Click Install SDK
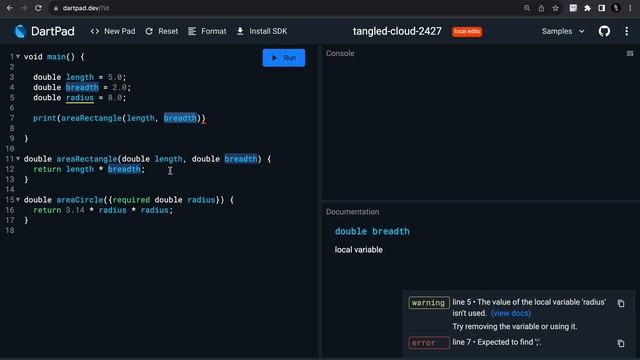This screenshot has height=360, width=640. 262,31
